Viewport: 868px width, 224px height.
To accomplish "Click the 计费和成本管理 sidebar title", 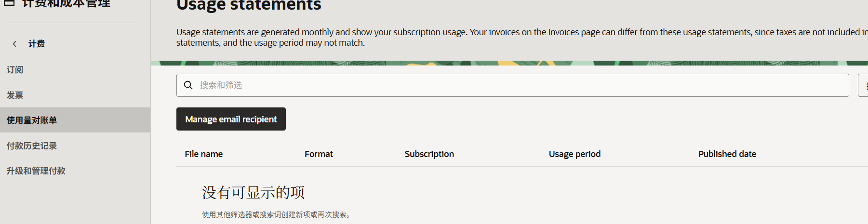I will [67, 3].
